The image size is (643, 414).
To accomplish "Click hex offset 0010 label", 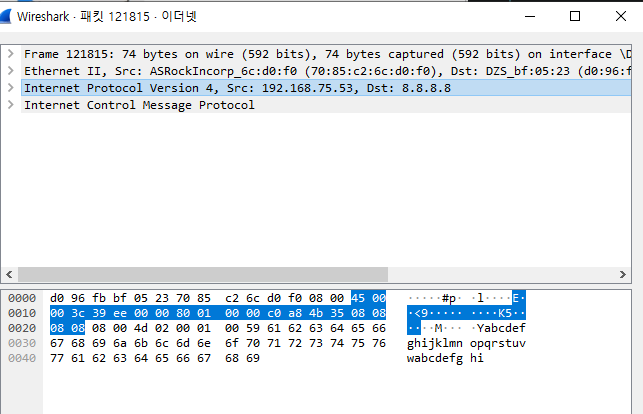I will tap(22, 313).
